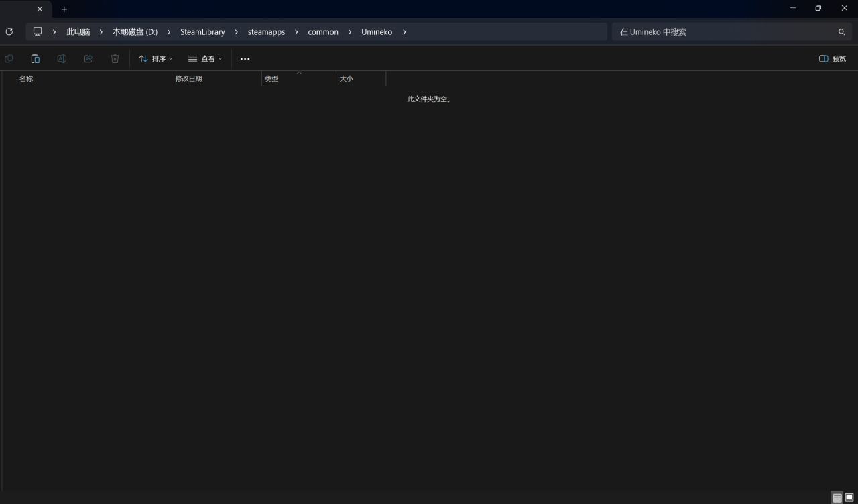Click the delete trash icon in toolbar
858x504 pixels.
(115, 59)
